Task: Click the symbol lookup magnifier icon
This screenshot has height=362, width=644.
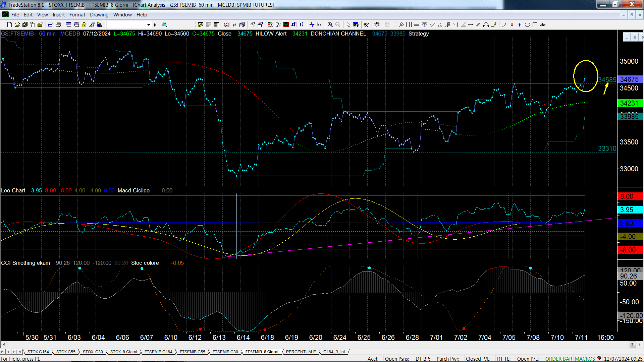Action: point(164,24)
